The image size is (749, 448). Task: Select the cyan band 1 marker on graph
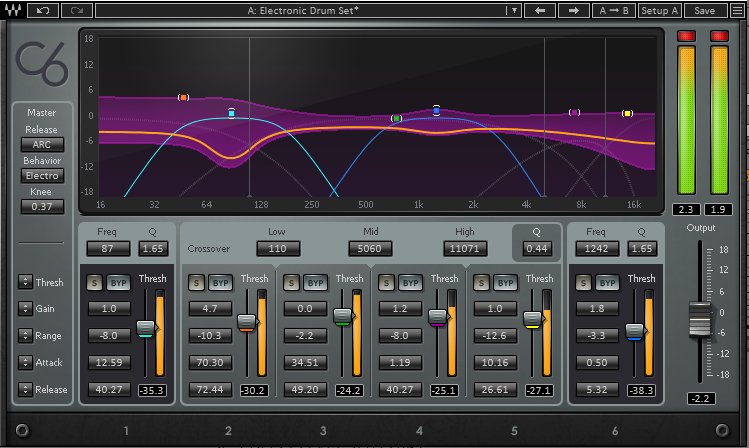[231, 113]
